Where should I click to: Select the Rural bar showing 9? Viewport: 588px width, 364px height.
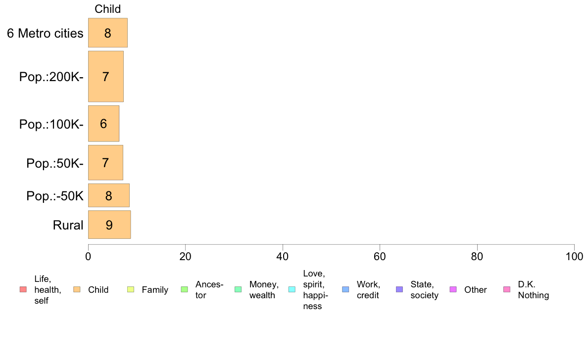pyautogui.click(x=109, y=225)
